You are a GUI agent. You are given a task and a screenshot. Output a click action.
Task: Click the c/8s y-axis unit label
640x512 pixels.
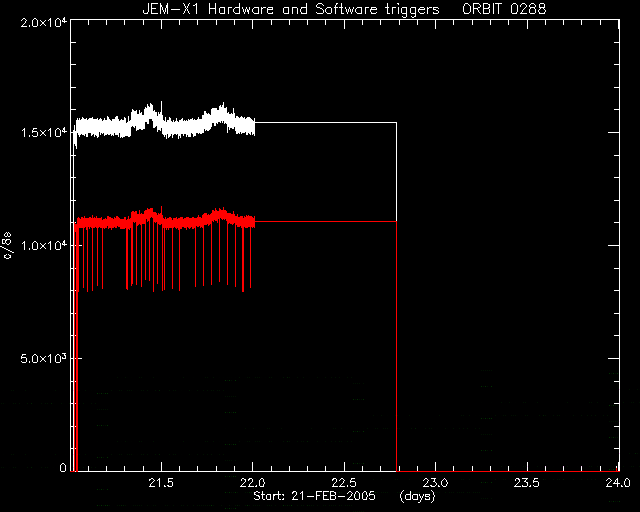coord(8,245)
